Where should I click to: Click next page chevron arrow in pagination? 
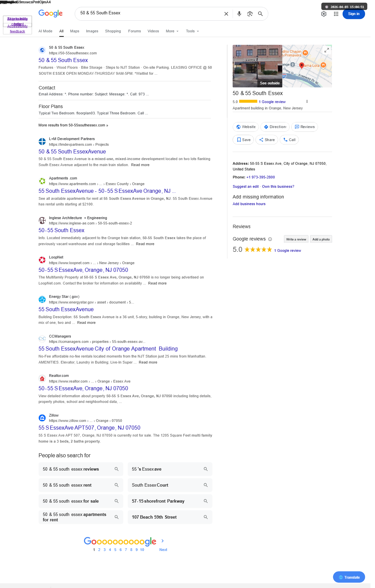pyautogui.click(x=162, y=541)
